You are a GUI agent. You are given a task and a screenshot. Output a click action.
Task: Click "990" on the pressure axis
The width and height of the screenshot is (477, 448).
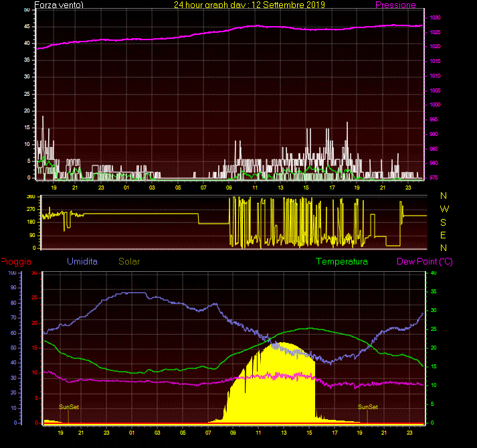pyautogui.click(x=434, y=134)
